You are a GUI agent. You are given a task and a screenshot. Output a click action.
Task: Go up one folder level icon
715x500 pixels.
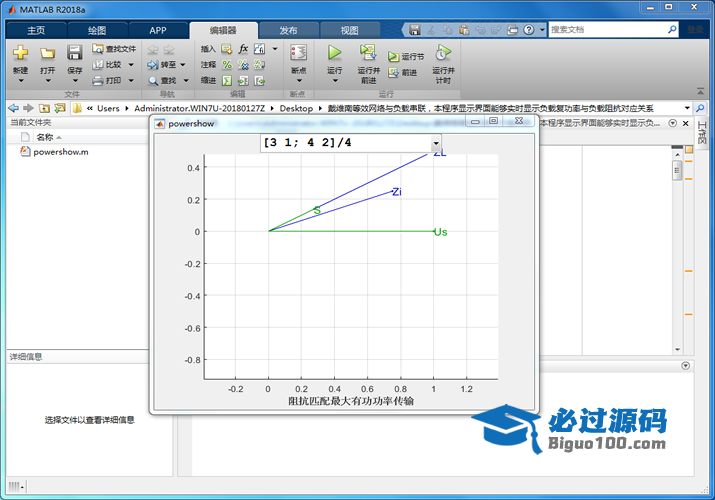[44, 108]
